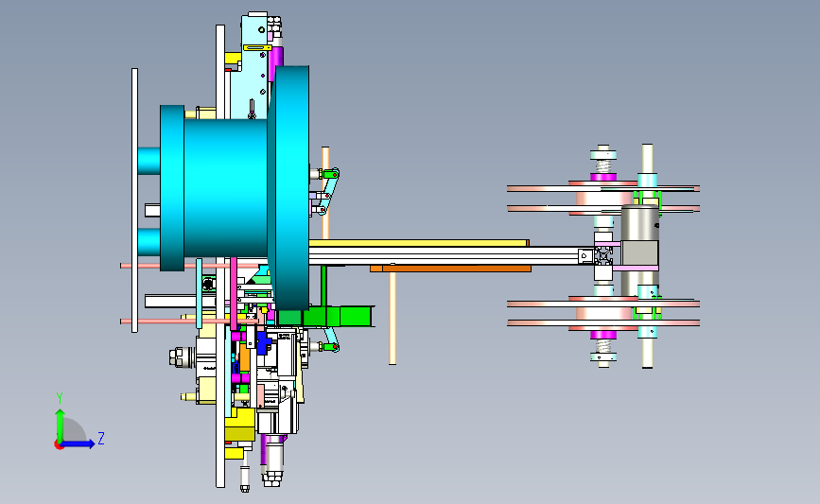
Task: Select the long yellow bar above the rail
Action: point(418,243)
